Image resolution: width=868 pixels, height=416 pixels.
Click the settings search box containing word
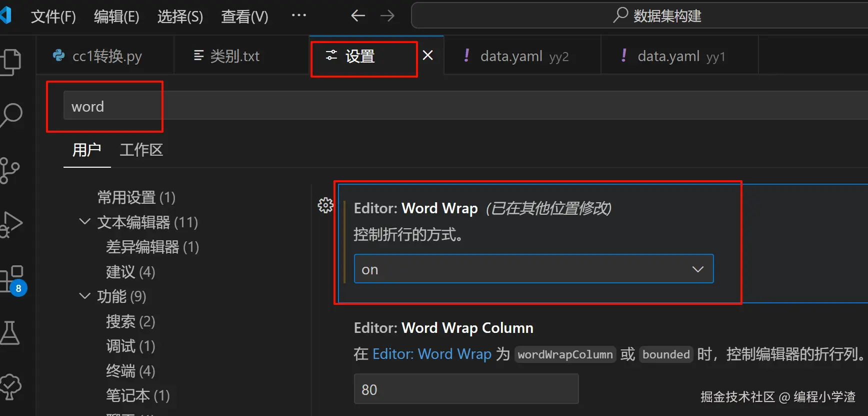click(x=465, y=106)
